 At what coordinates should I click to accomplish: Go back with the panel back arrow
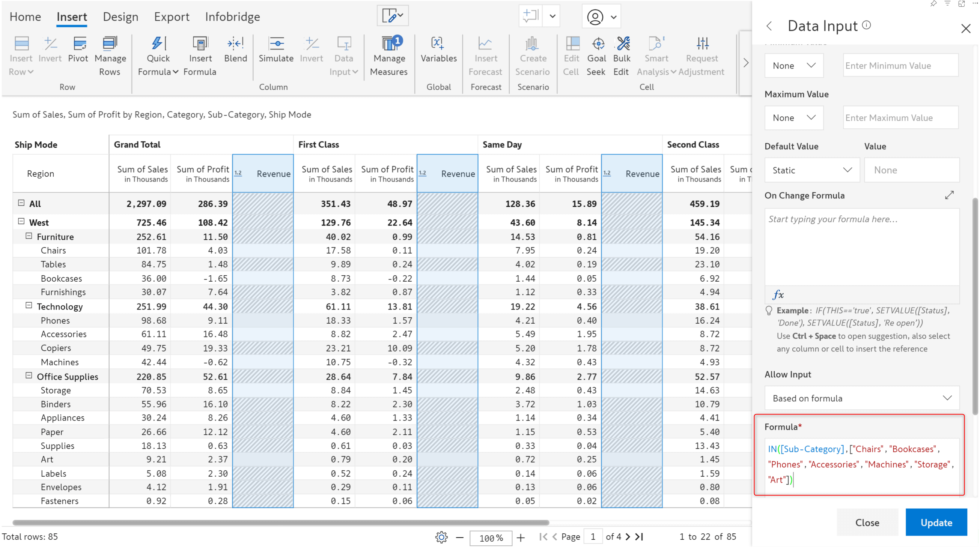tap(769, 26)
